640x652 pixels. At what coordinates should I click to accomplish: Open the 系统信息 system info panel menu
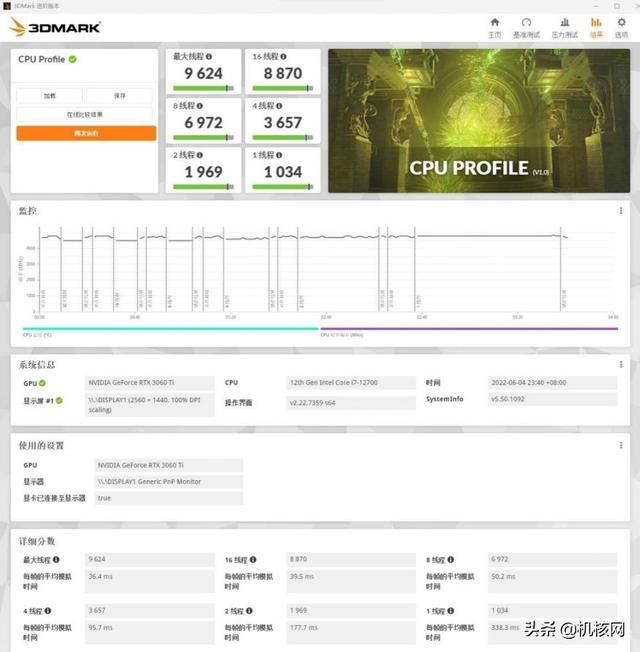pos(620,364)
